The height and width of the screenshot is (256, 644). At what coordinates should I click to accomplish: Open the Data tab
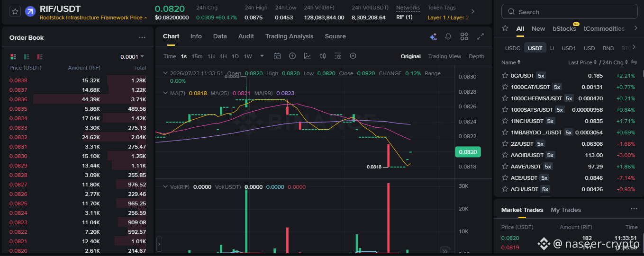pos(220,36)
